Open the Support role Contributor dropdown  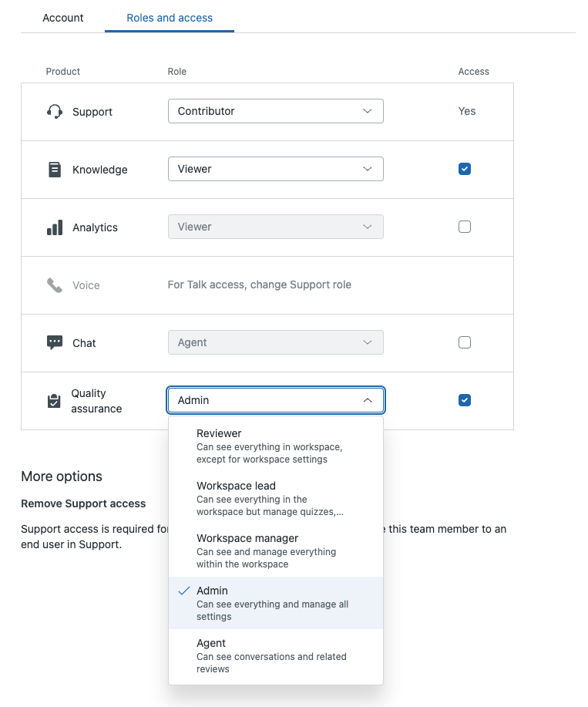[275, 111]
